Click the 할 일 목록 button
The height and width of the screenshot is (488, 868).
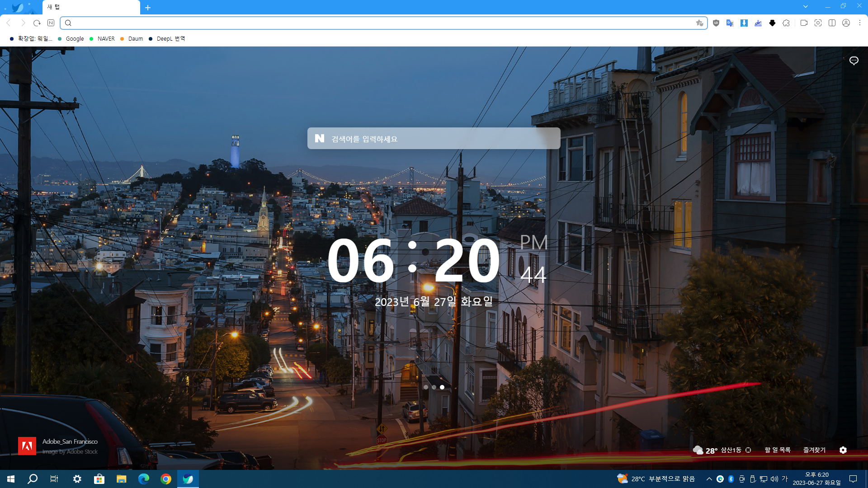(778, 450)
